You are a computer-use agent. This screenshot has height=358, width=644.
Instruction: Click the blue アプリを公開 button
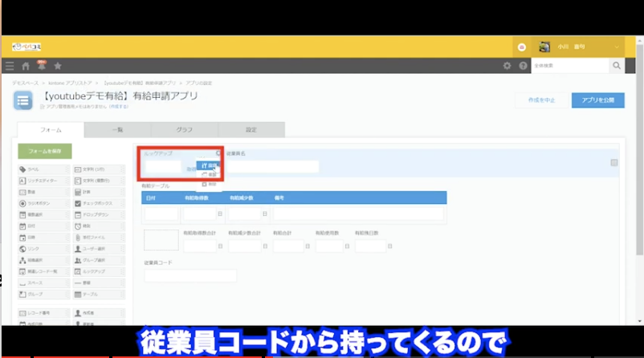[597, 100]
